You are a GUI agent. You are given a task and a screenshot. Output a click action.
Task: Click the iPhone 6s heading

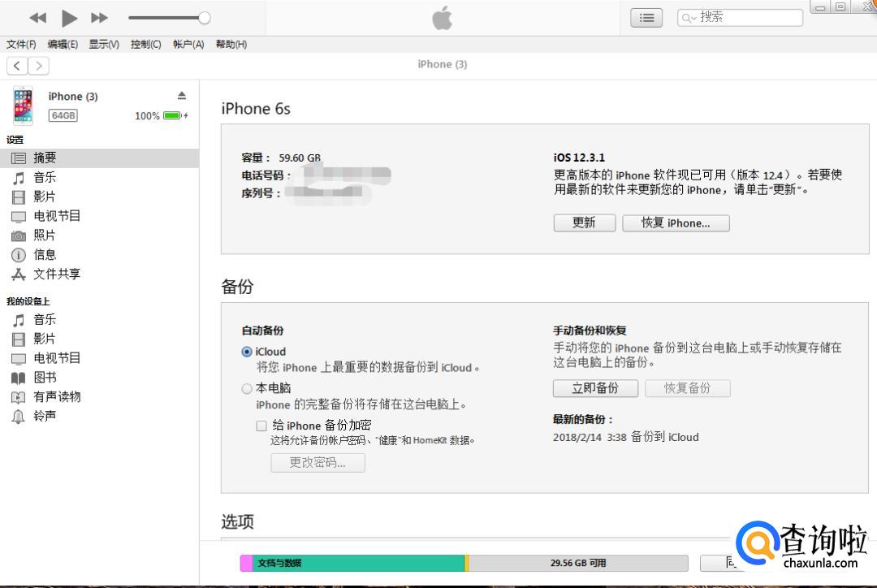(x=256, y=109)
